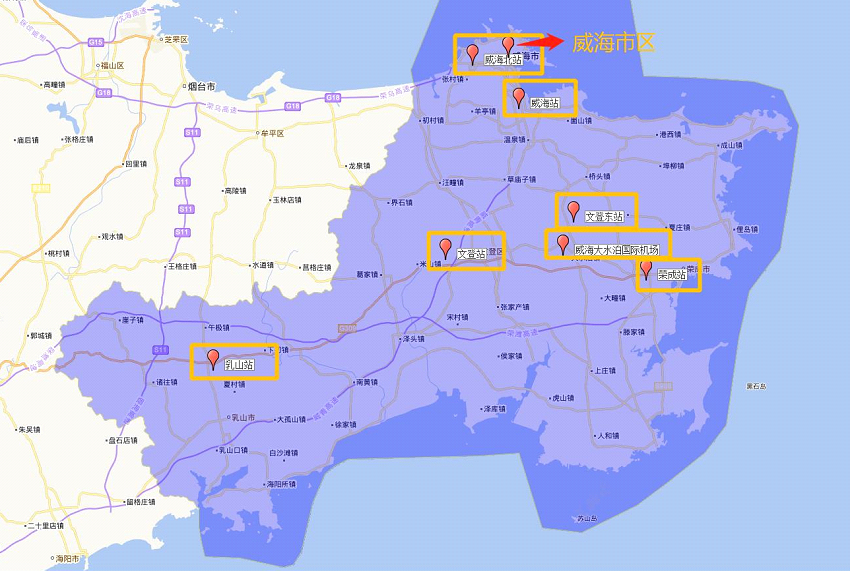Select the 乳山市 city label
The image size is (850, 571).
point(243,418)
